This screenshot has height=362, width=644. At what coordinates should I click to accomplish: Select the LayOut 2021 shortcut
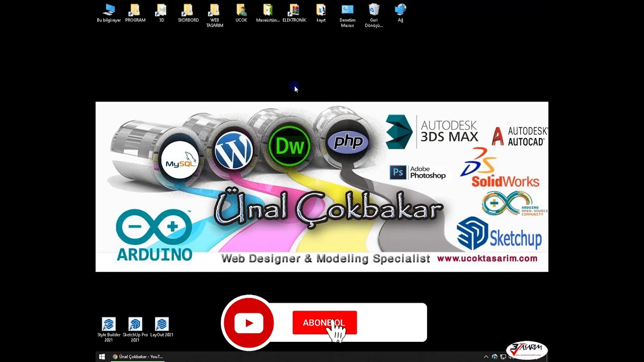click(162, 327)
